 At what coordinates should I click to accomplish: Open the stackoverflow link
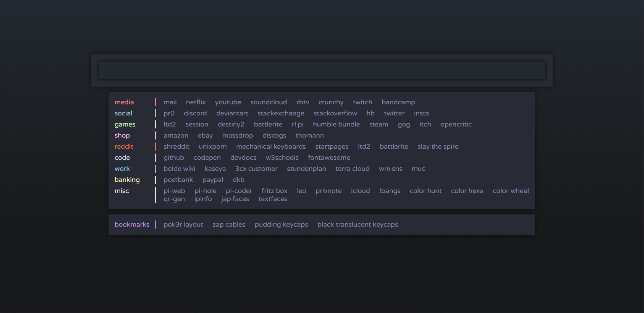tap(335, 113)
